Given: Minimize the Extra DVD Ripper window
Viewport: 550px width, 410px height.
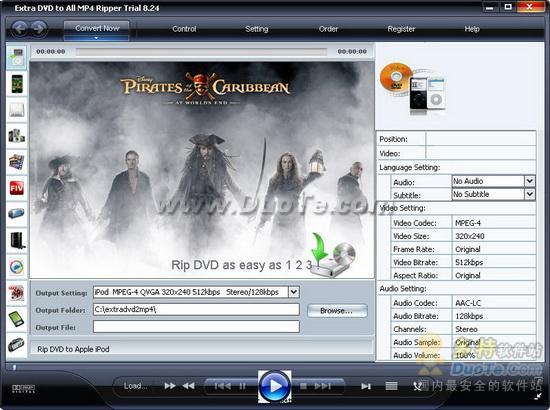Looking at the screenshot, I should tap(490, 7).
